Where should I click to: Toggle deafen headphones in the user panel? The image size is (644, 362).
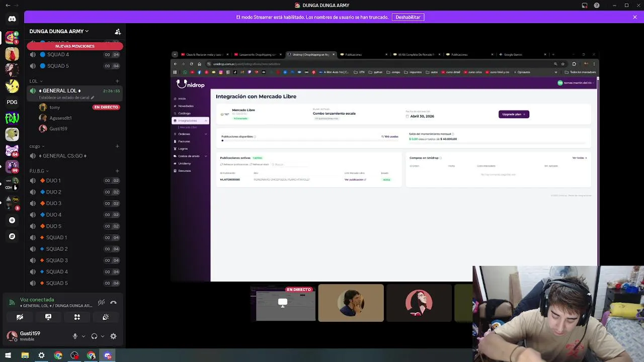(94, 336)
